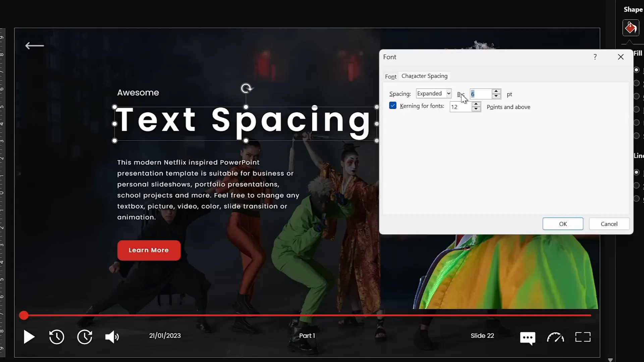Select first Fill radio option
The image size is (644, 362).
tap(636, 70)
